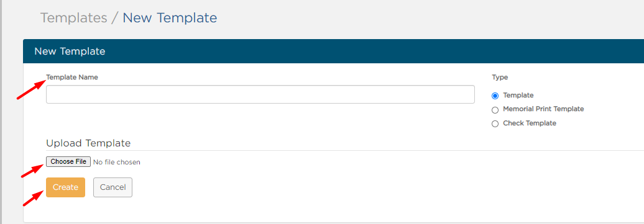The height and width of the screenshot is (224, 644).
Task: Click the Upload Template section heading
Action: 88,143
